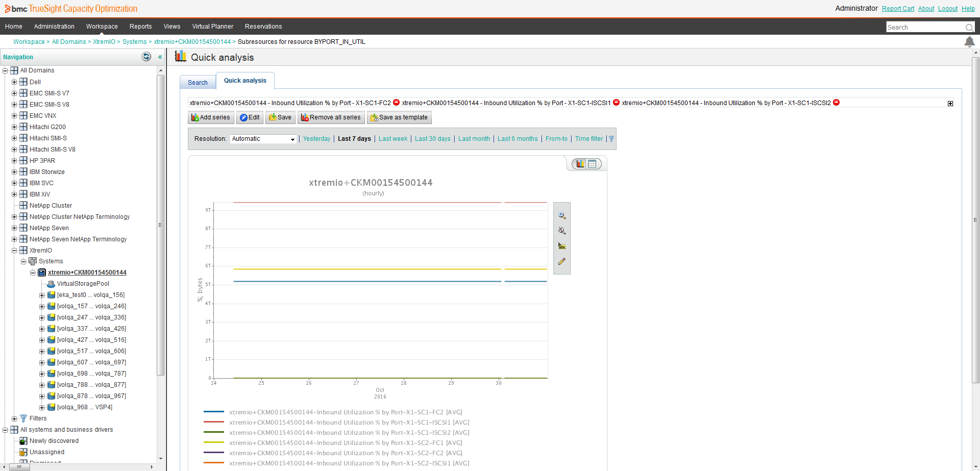Open the Help link

[968, 9]
